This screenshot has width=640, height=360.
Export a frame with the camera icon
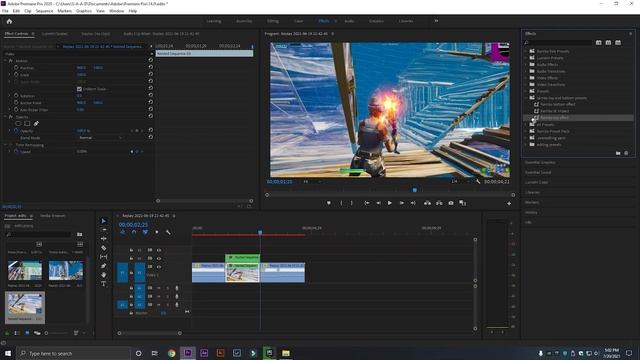point(451,203)
